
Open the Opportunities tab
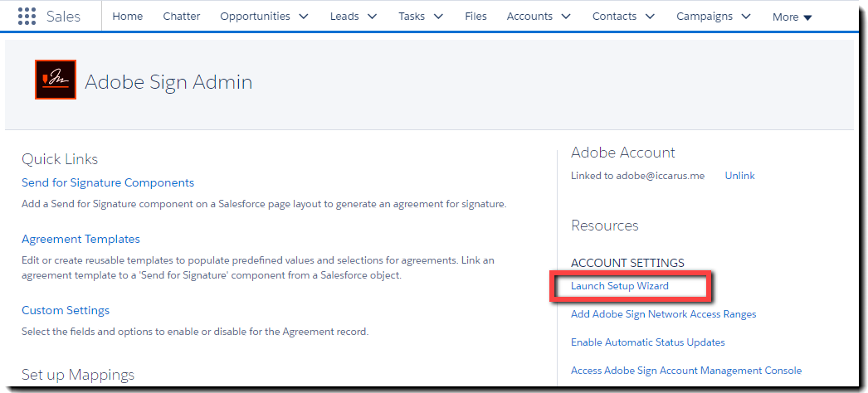point(255,17)
